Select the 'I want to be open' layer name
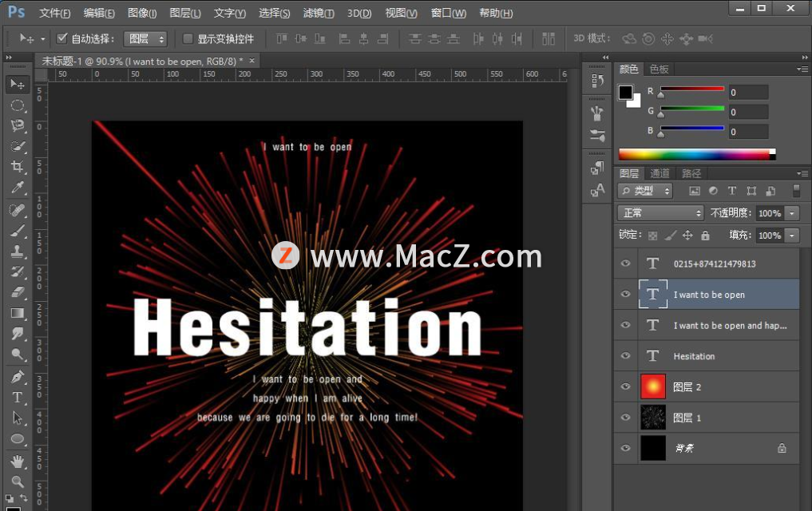This screenshot has height=511, width=812. (709, 295)
